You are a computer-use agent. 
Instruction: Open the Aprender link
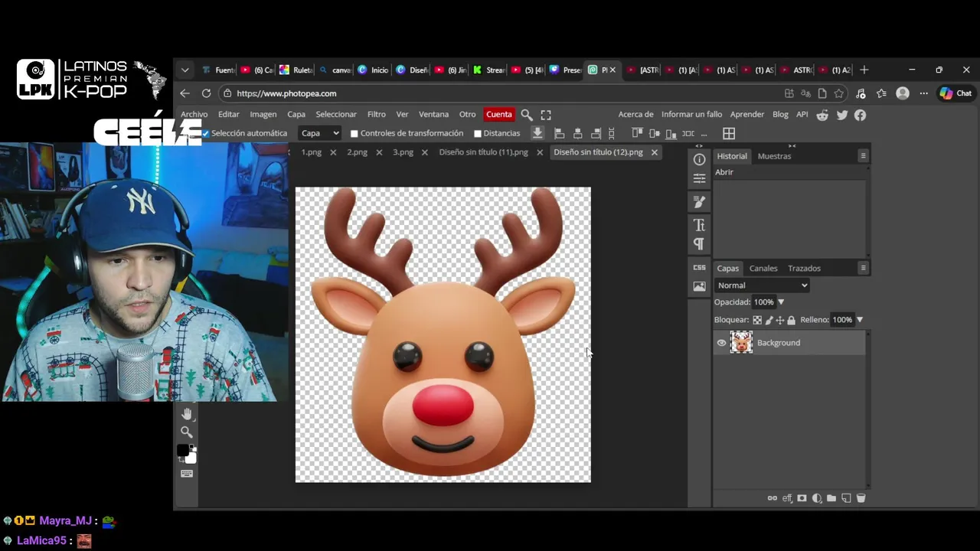747,115
